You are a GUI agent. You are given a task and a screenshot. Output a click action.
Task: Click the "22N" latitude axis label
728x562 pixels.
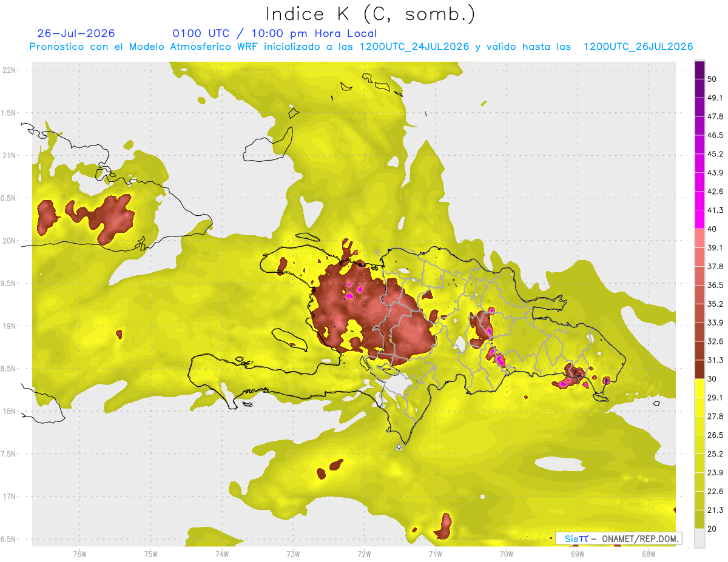pyautogui.click(x=10, y=70)
